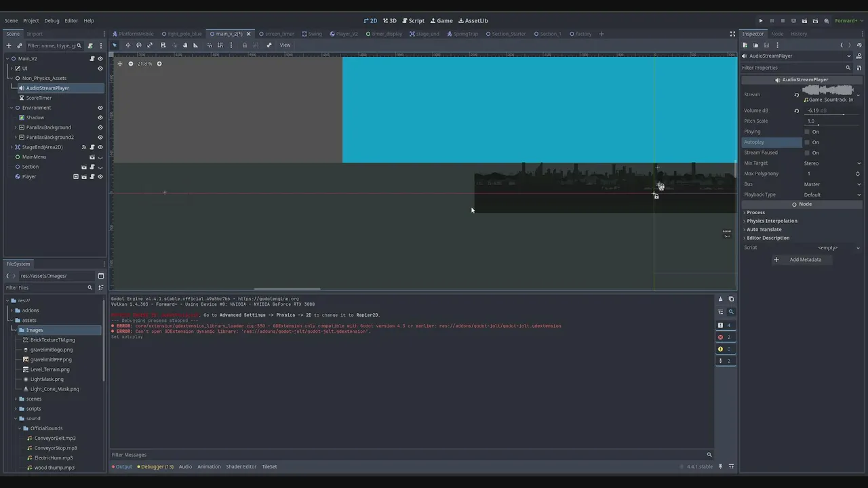The image size is (868, 488).
Task: Toggle error messages filter in output
Action: tap(724, 337)
